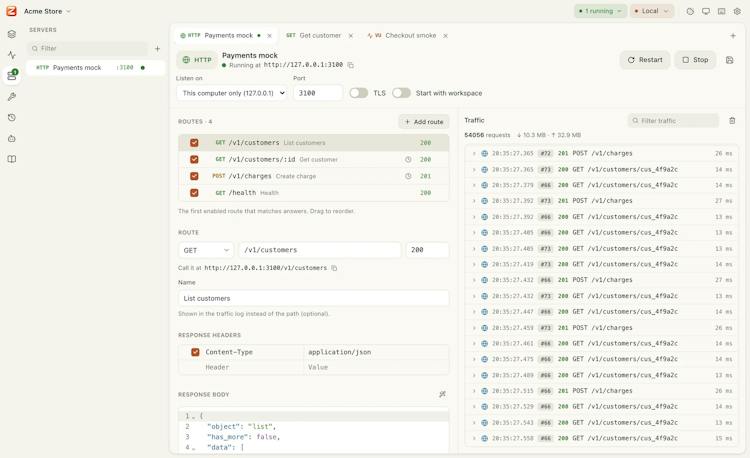The image size is (750, 458).
Task: Disable the GET /v1/customers route checkbox
Action: point(194,143)
